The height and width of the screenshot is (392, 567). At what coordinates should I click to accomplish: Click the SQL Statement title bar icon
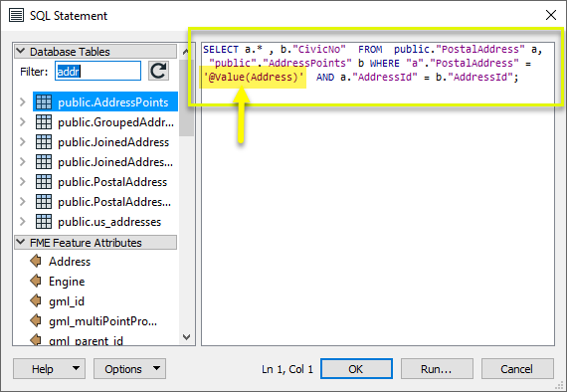coord(16,16)
